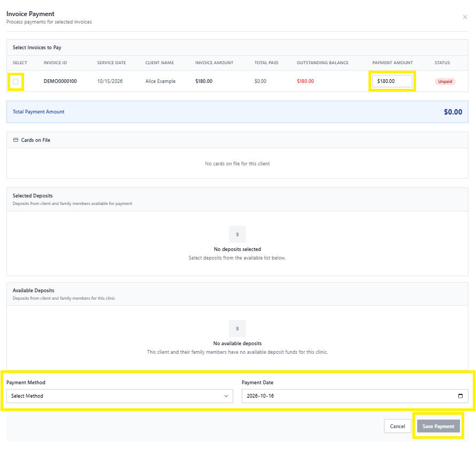The height and width of the screenshot is (449, 476).
Task: Click No cards on file for this client
Action: coord(237,163)
